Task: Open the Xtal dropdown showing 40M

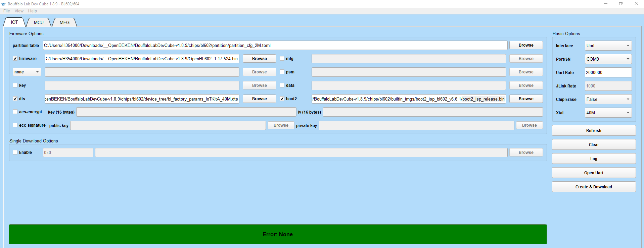Action: 608,113
